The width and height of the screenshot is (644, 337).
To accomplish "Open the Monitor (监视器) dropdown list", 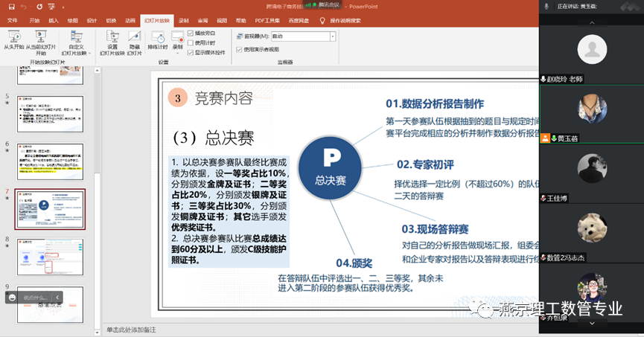I will click(x=332, y=36).
